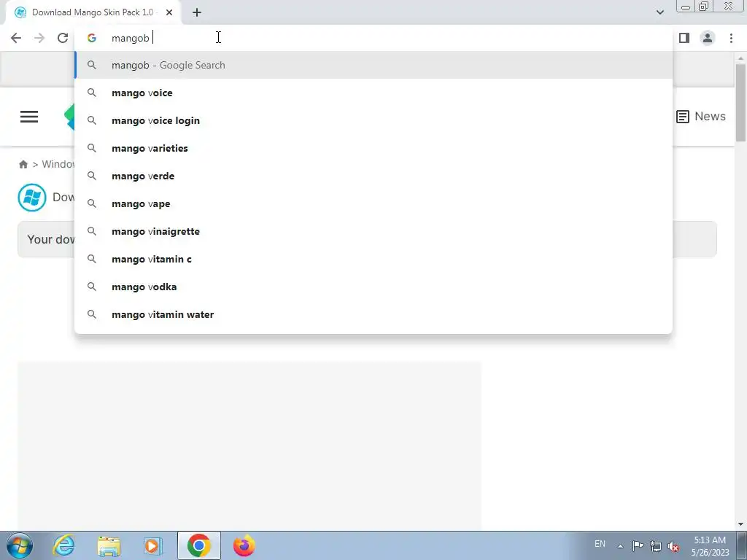Viewport: 747px width, 560px height.
Task: Choose 'mangob - Google Search' suggestion
Action: click(x=373, y=65)
